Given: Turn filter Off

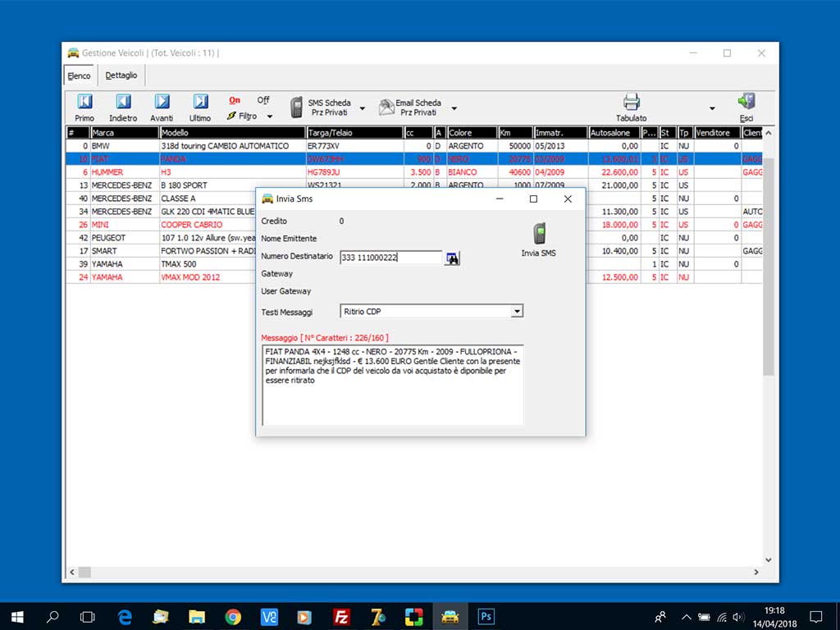Looking at the screenshot, I should tap(263, 100).
